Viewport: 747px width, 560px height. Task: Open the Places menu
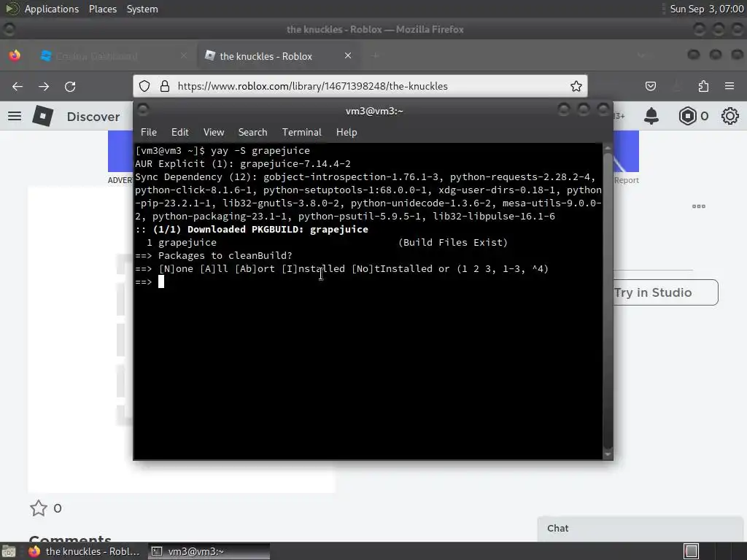click(x=102, y=9)
